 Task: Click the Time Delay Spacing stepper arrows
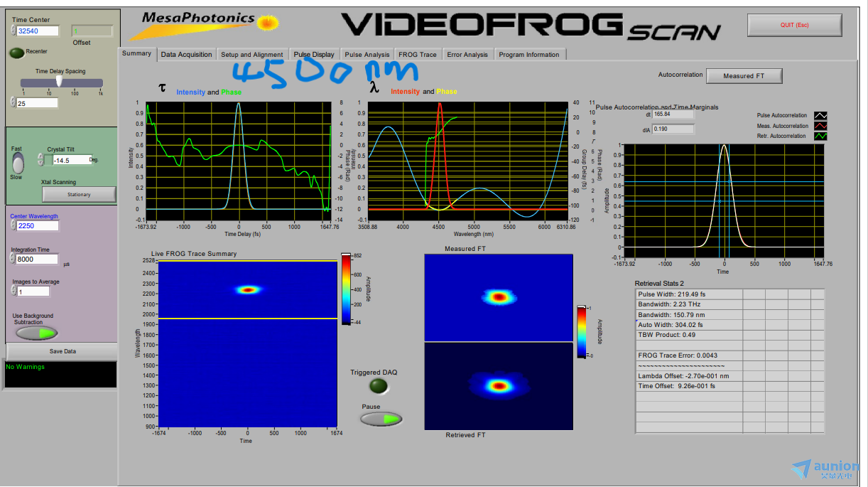point(13,103)
